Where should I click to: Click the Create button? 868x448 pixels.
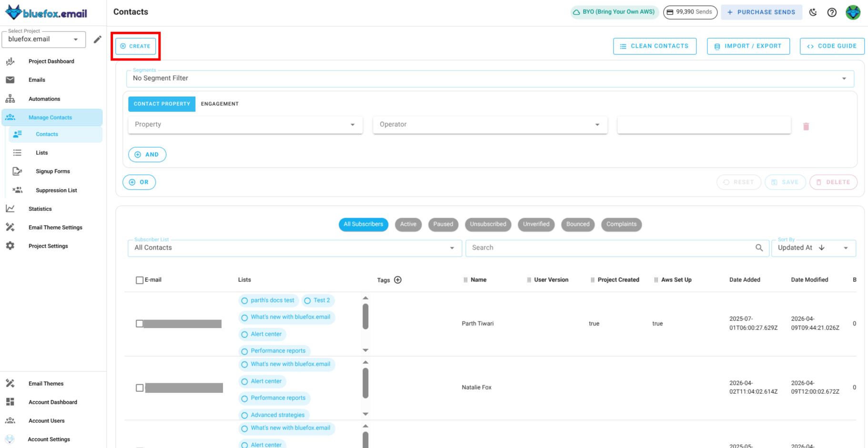(135, 46)
